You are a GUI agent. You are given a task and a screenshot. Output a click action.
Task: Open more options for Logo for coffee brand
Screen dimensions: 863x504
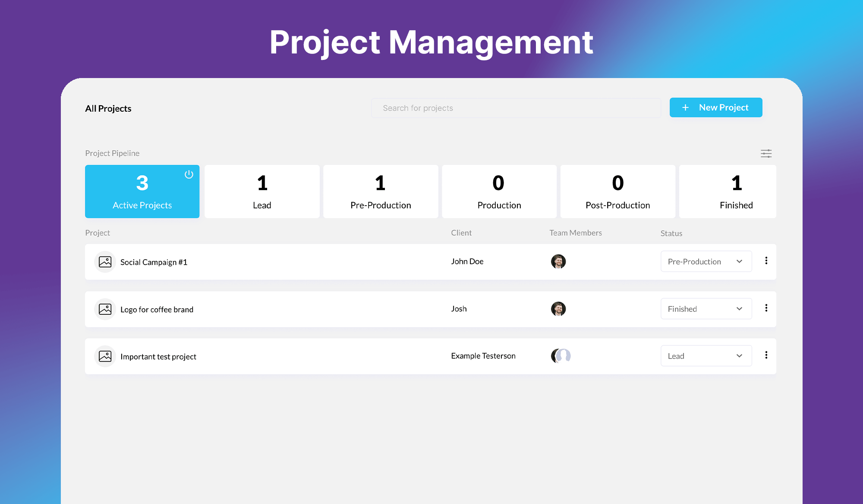click(766, 308)
